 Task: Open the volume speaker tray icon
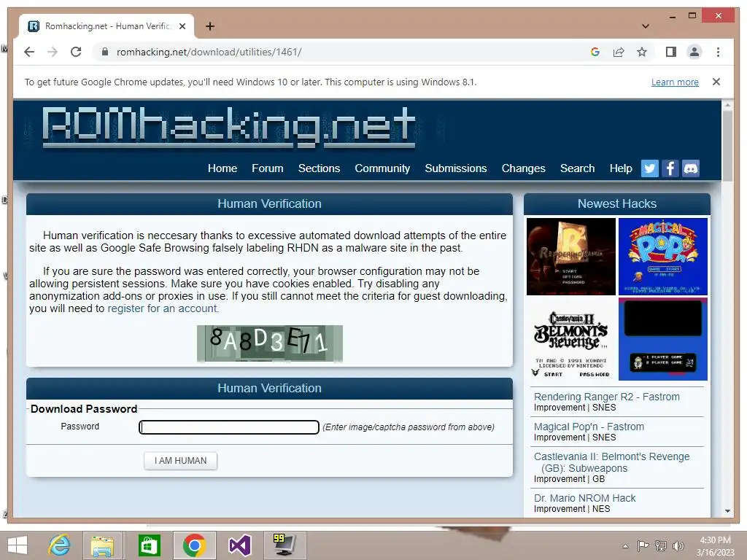678,545
